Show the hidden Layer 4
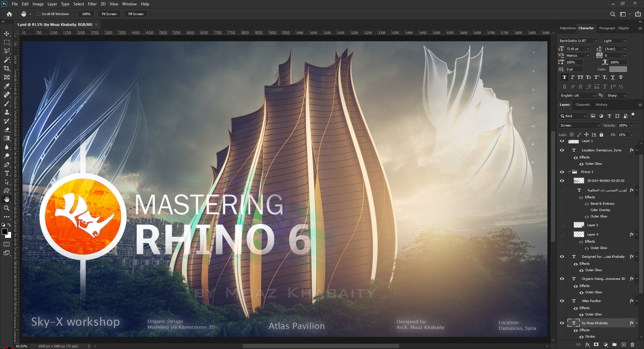The height and width of the screenshot is (349, 644). click(x=562, y=234)
